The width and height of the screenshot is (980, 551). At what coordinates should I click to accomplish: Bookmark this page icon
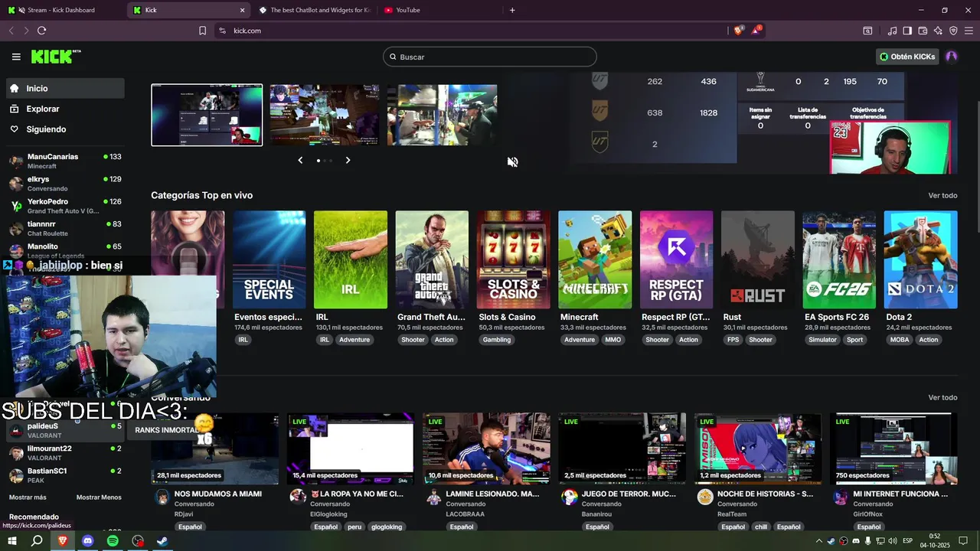(x=202, y=31)
